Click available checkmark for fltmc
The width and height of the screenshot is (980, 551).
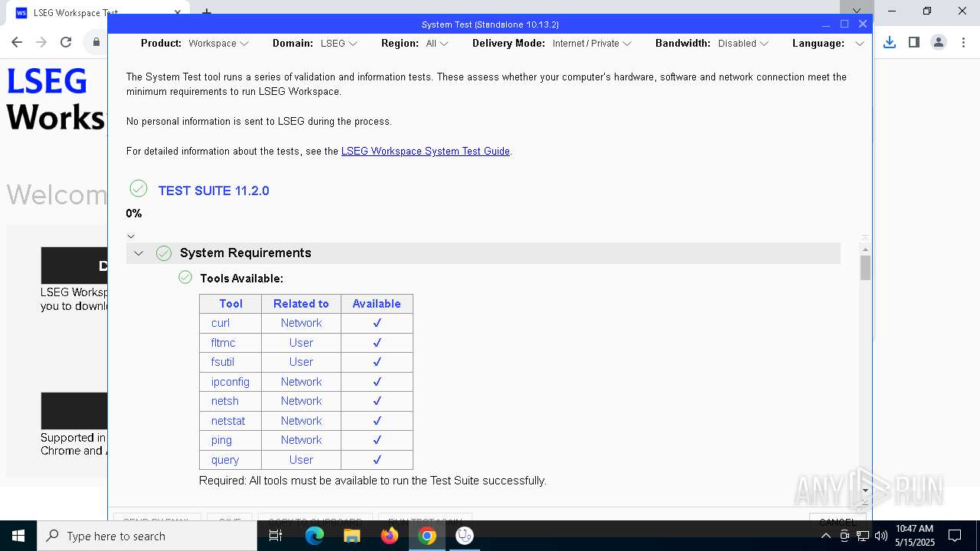[377, 342]
